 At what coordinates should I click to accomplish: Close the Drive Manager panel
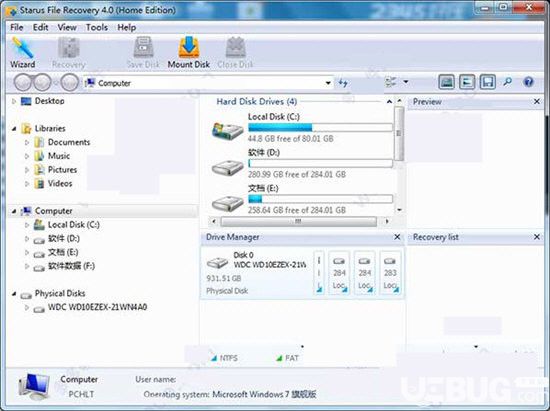[397, 237]
